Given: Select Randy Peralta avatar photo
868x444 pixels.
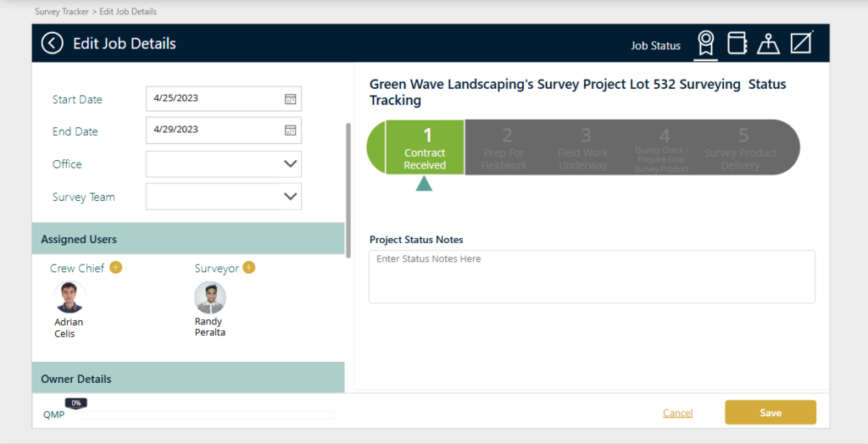Looking at the screenshot, I should pyautogui.click(x=210, y=297).
